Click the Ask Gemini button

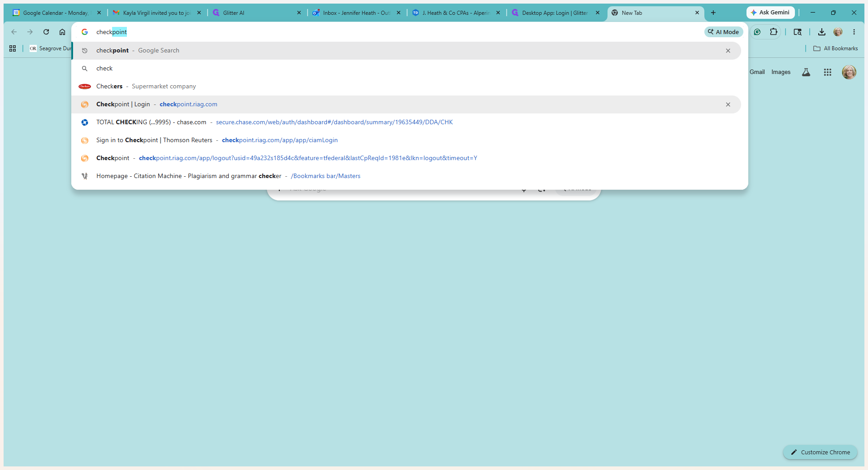click(x=770, y=13)
